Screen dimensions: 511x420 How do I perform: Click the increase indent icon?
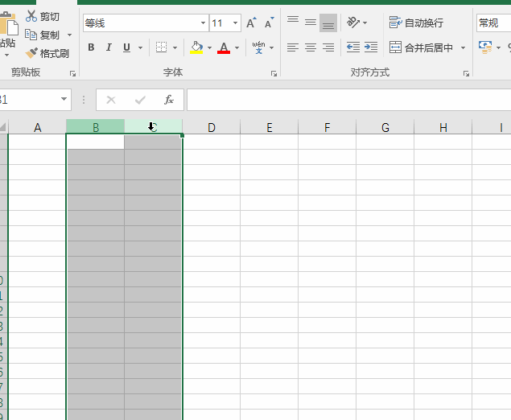pos(370,47)
